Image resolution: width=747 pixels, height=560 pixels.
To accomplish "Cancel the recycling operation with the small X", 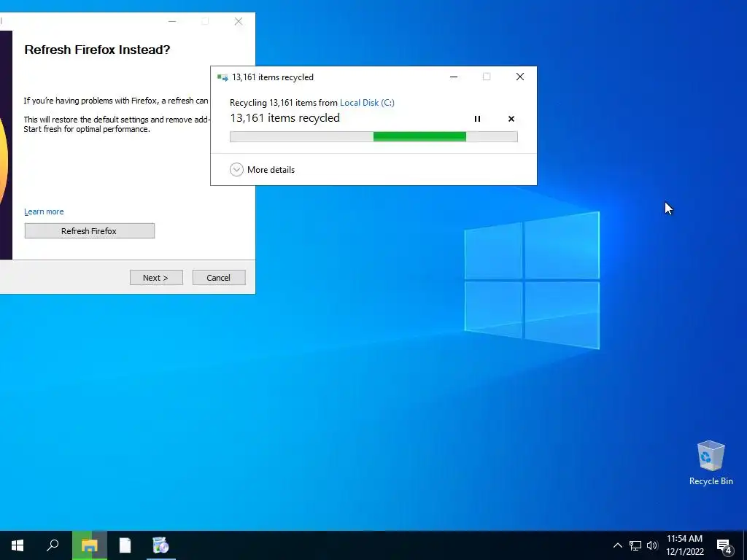I will pos(511,119).
